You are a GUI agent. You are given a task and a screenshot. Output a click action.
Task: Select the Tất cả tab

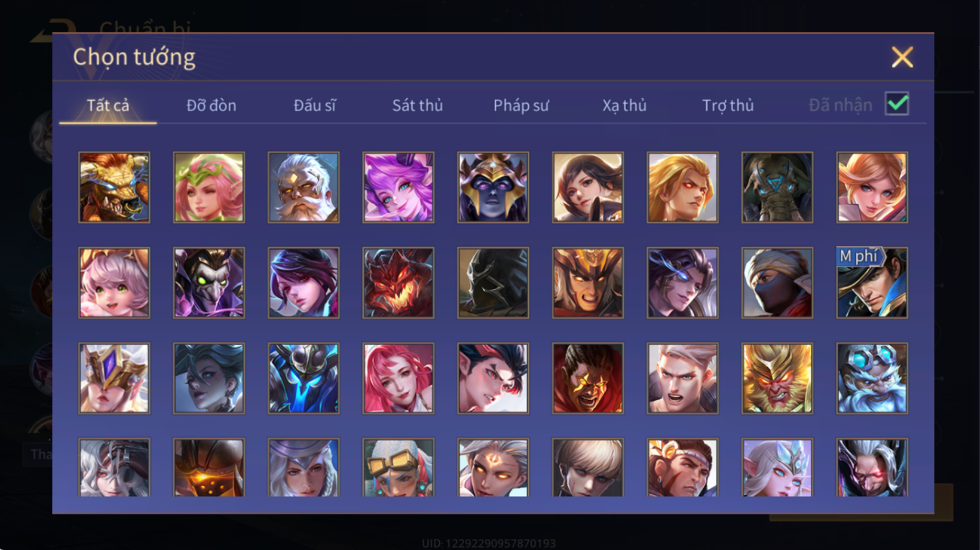point(108,105)
